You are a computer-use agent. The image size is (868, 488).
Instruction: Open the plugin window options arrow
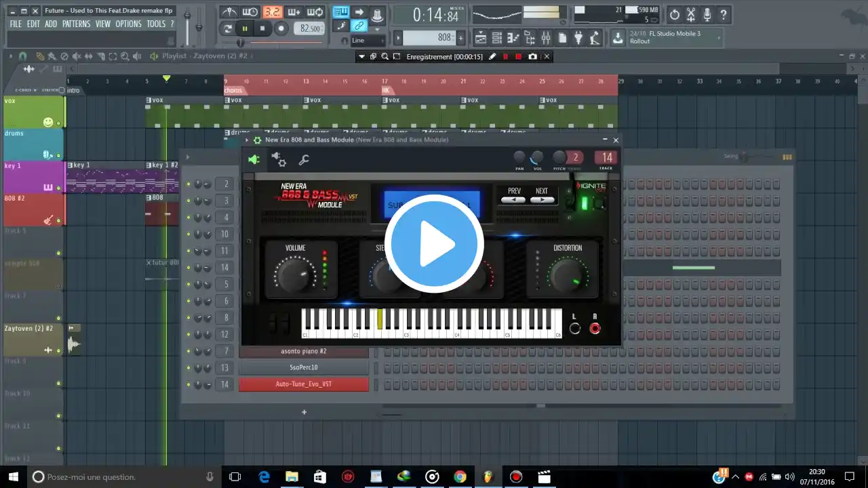coord(247,140)
